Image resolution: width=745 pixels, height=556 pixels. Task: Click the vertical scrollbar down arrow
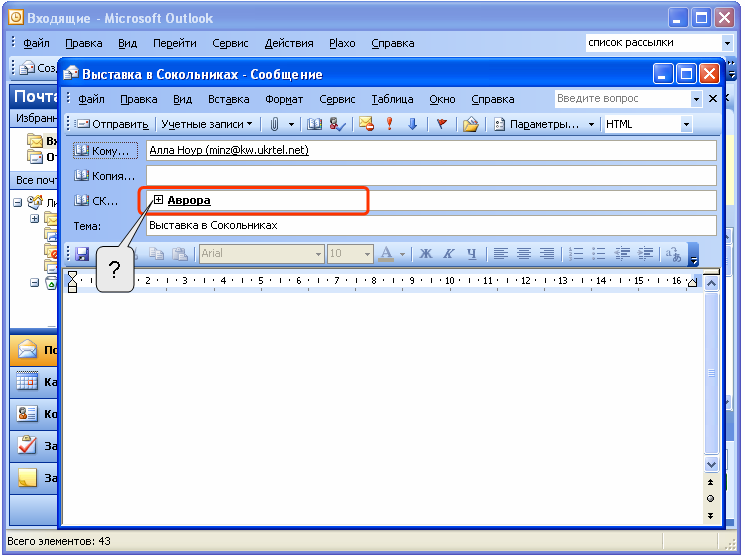(711, 464)
